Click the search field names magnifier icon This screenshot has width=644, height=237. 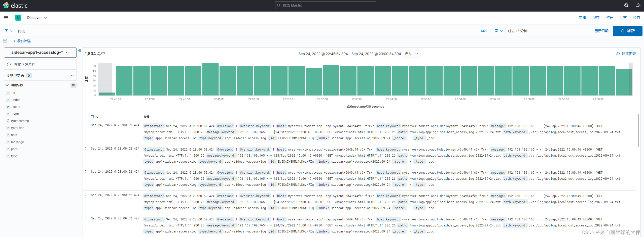[x=9, y=65]
